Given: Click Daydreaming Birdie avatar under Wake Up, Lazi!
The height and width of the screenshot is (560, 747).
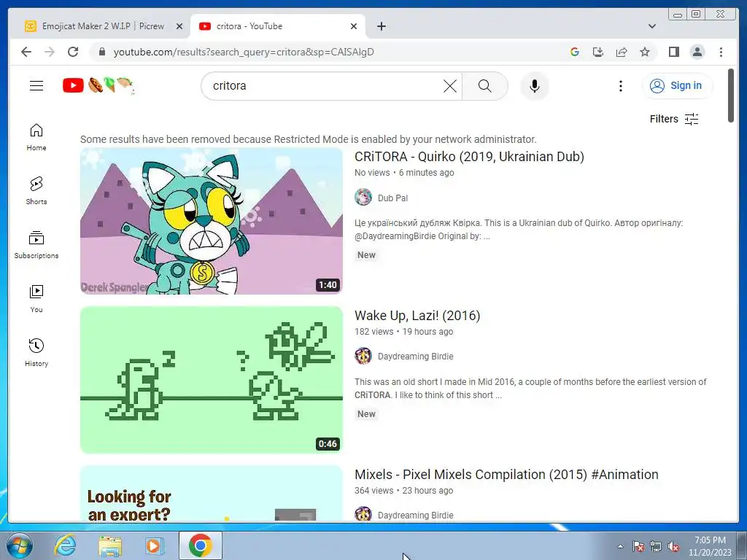Looking at the screenshot, I should (363, 356).
